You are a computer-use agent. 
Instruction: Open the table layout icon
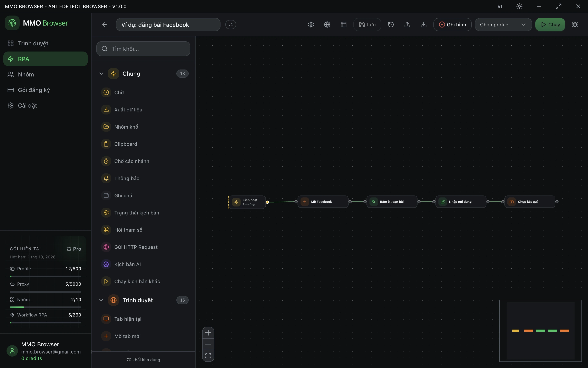tap(343, 25)
